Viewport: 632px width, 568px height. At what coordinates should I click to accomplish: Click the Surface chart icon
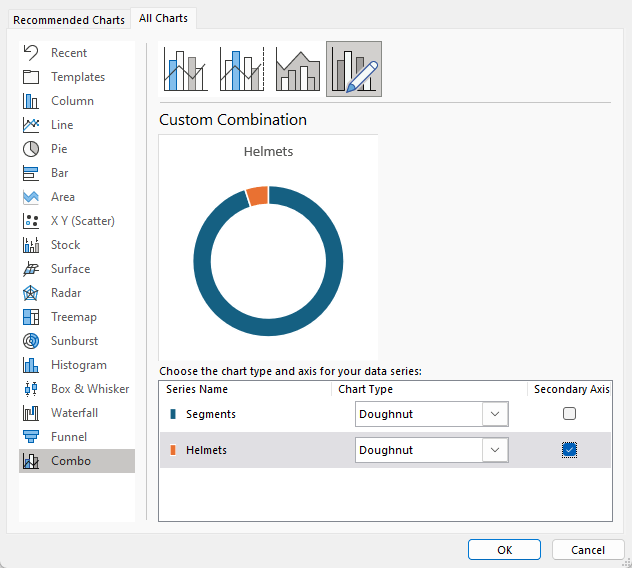pos(31,269)
